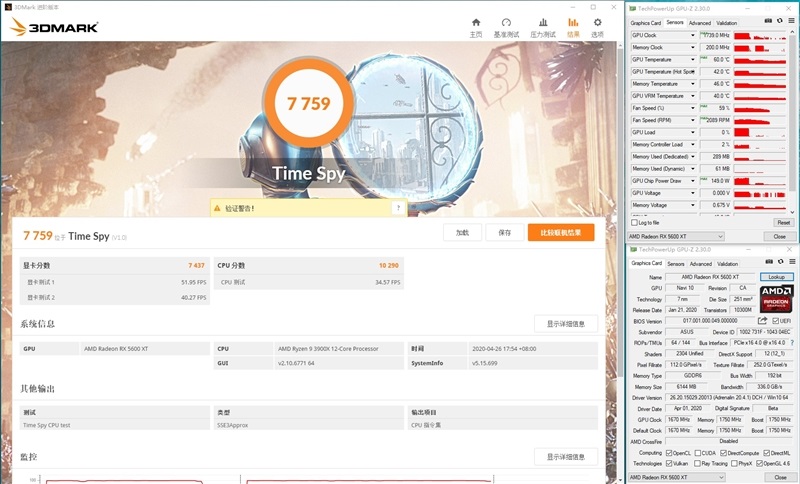Viewport: 800px width, 484px height.
Task: Click the refresh icon in the Sensors GPU-Z window
Action: pos(780,21)
